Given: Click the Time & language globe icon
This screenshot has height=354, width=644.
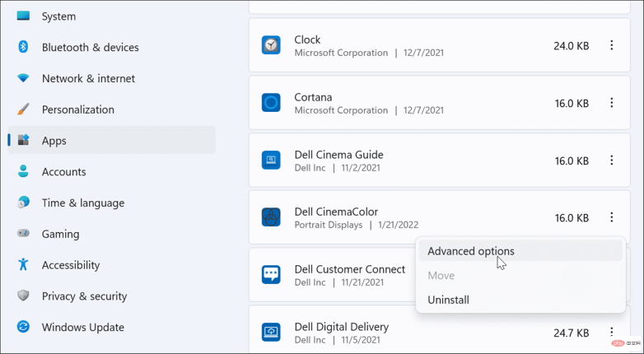Looking at the screenshot, I should 23,203.
